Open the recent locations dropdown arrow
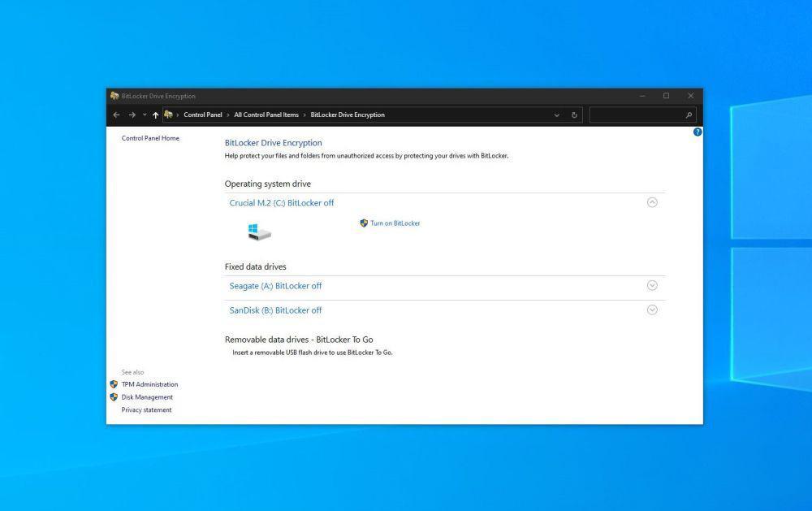Image resolution: width=812 pixels, height=511 pixels. click(145, 115)
